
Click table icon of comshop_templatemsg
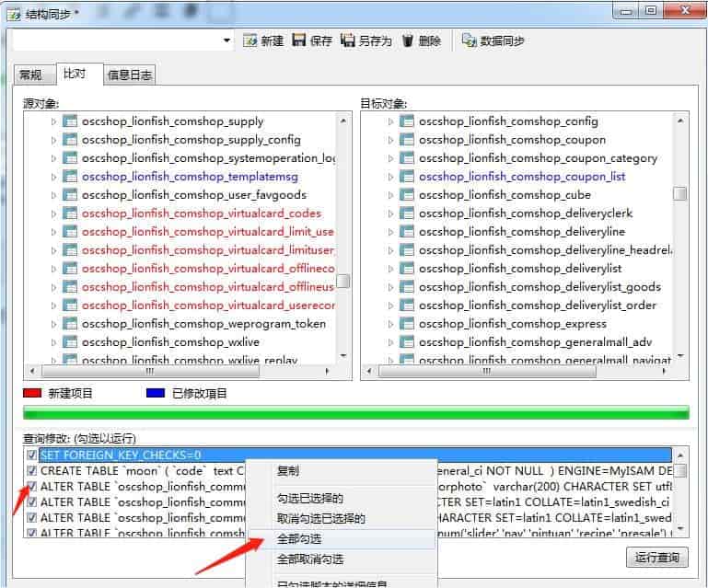tap(70, 177)
